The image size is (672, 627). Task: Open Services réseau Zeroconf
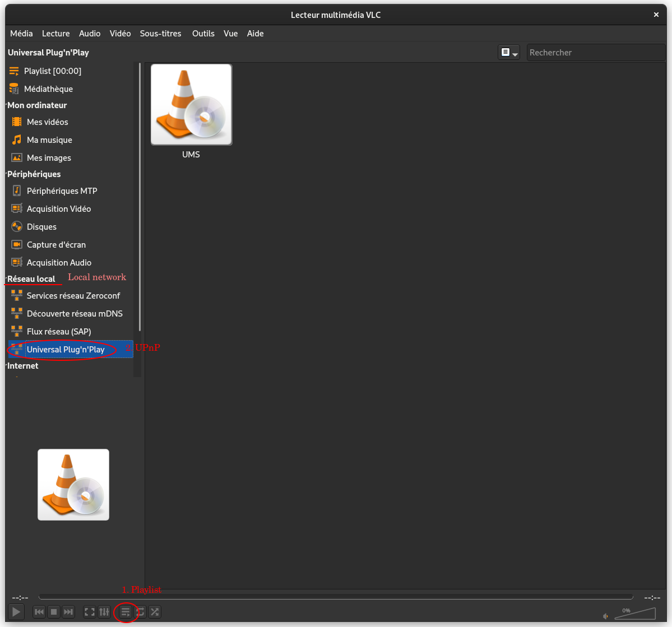coord(71,296)
